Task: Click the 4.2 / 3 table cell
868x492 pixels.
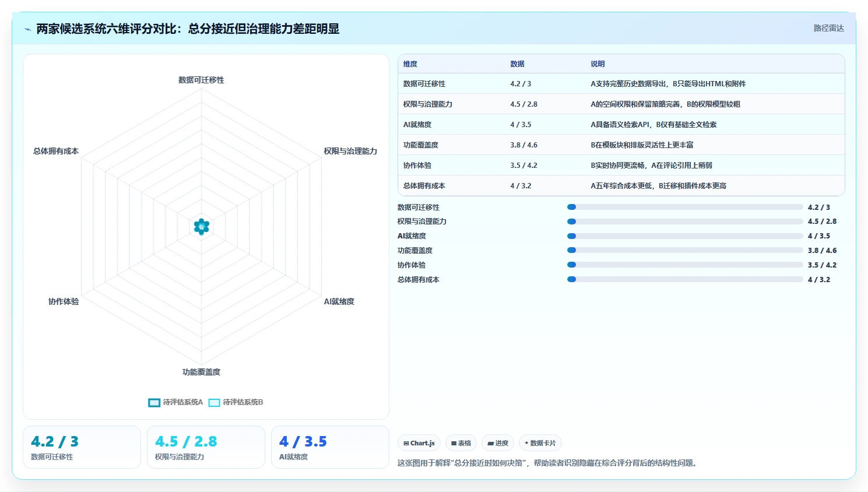Action: [x=521, y=84]
